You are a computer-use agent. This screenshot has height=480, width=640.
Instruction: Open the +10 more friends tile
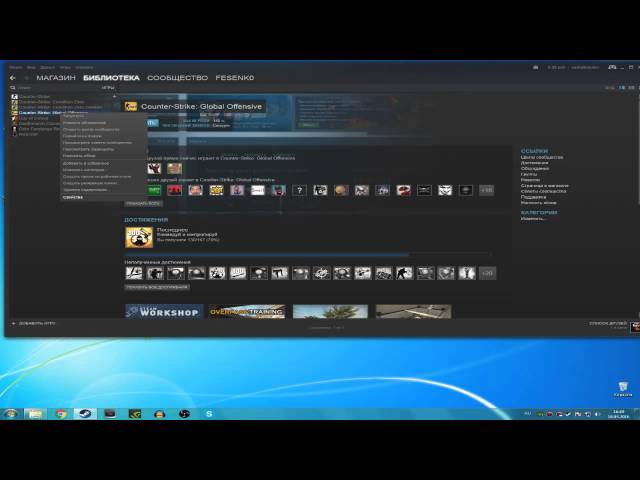(x=486, y=190)
